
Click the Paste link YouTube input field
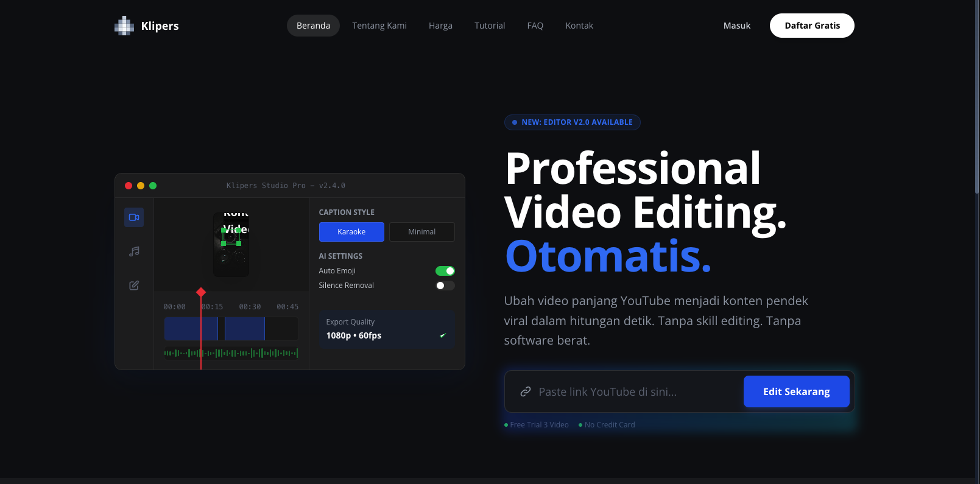(633, 391)
